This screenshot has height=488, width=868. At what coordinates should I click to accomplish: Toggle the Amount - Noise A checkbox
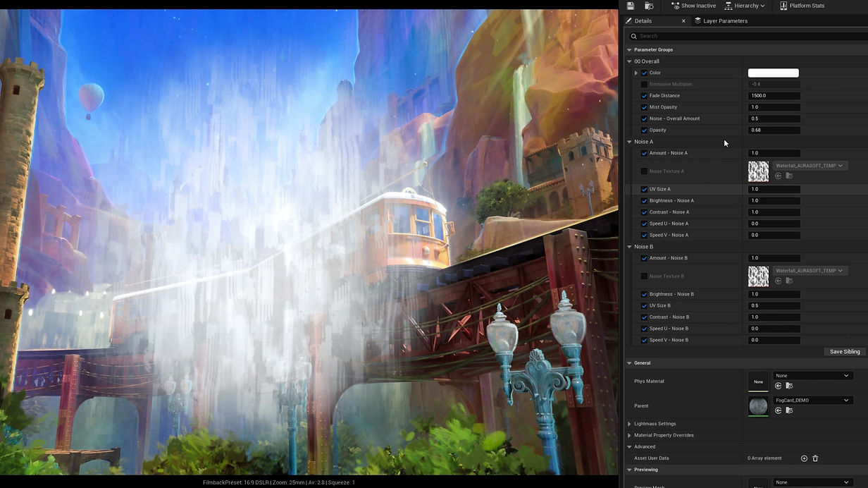(644, 153)
